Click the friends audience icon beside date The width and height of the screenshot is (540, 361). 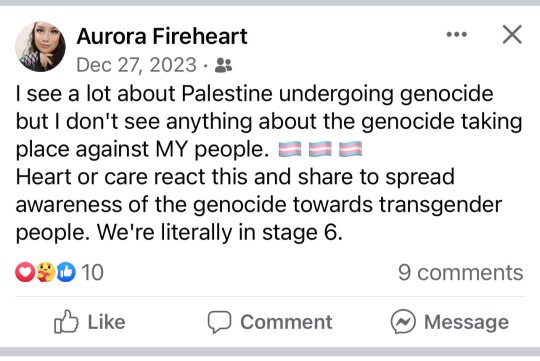point(223,65)
